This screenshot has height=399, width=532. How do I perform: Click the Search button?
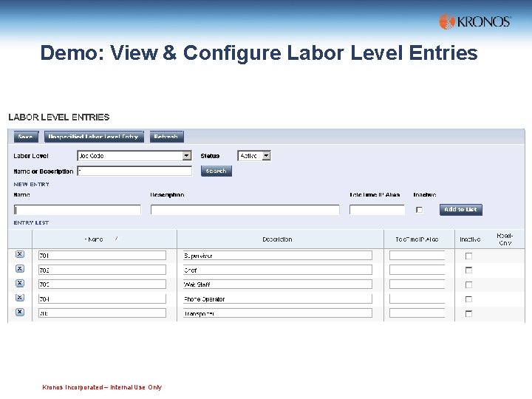(x=216, y=171)
